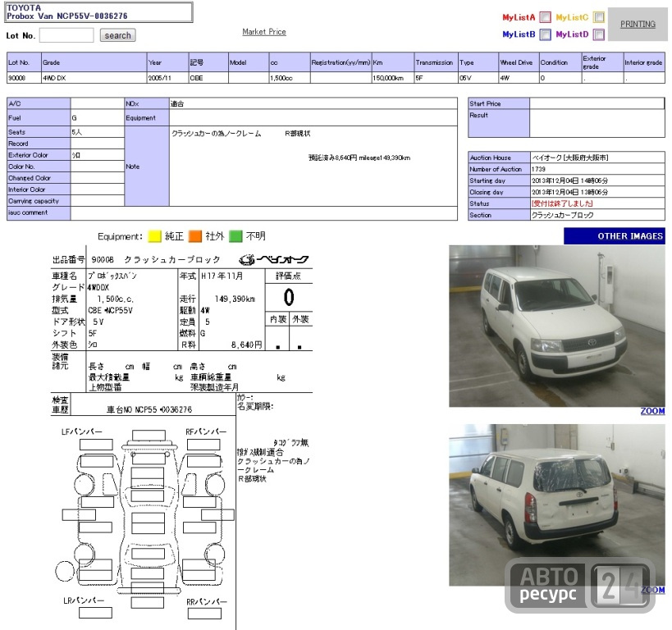This screenshot has width=672, height=630.
Task: Click the Seats value '5人'
Action: [x=76, y=132]
